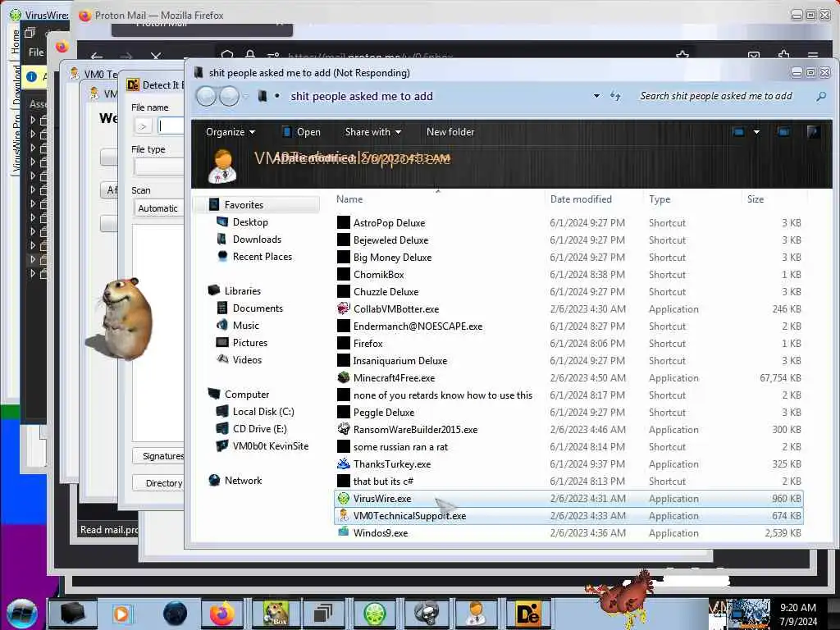This screenshot has width=840, height=630.
Task: Select VM0b0t KevinSite drive
Action: (x=270, y=445)
